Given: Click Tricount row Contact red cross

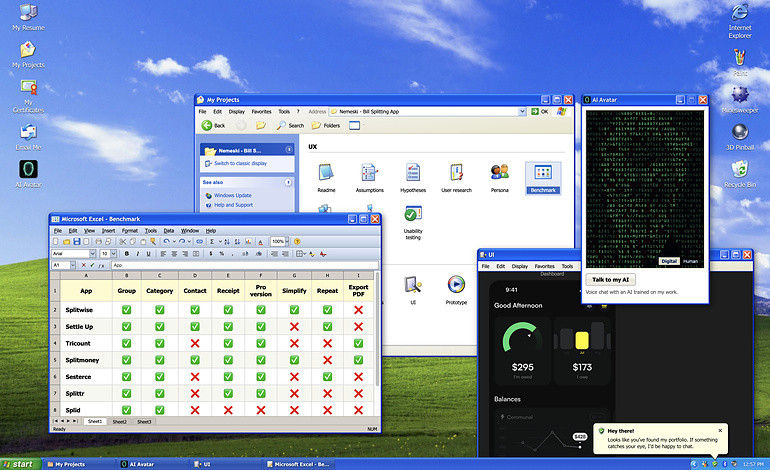Looking at the screenshot, I should [x=195, y=343].
